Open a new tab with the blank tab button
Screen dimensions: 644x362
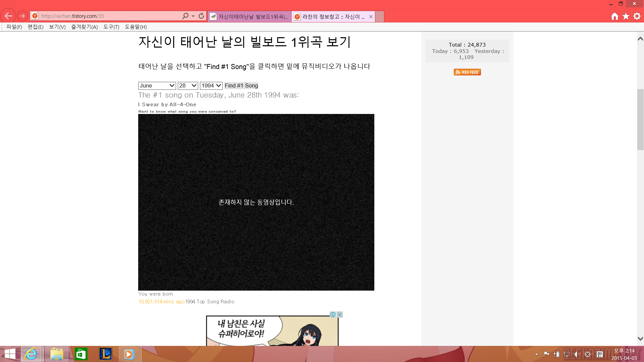[380, 16]
